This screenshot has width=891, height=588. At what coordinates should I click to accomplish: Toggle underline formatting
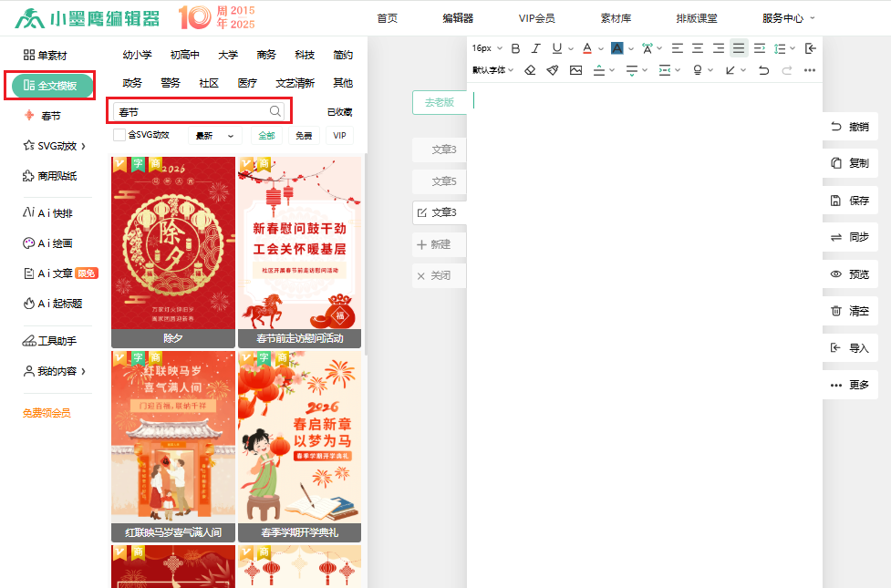[556, 47]
